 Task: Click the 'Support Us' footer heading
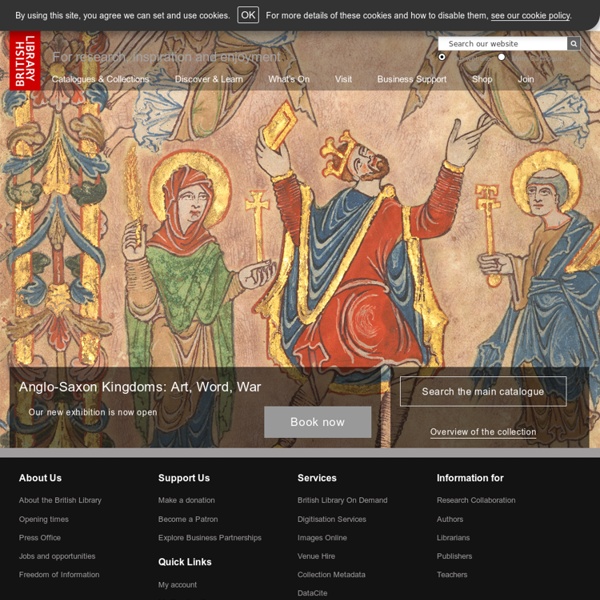[184, 478]
